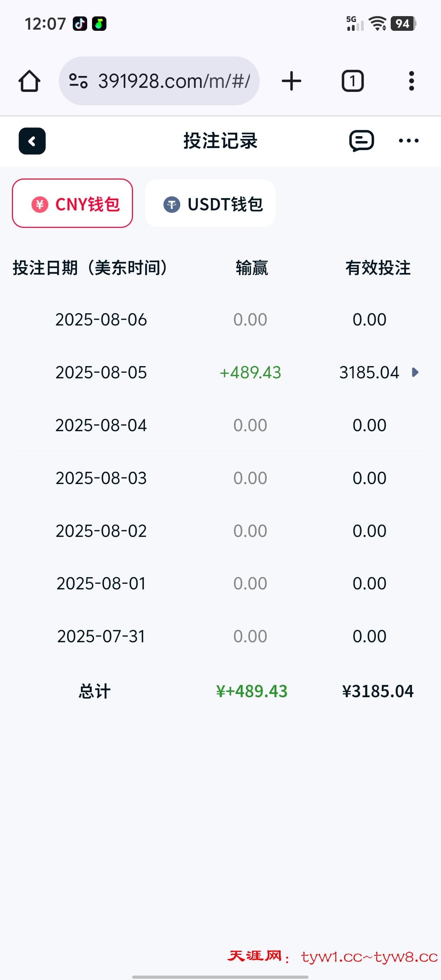Tap the 有效投注 column header

point(378,268)
